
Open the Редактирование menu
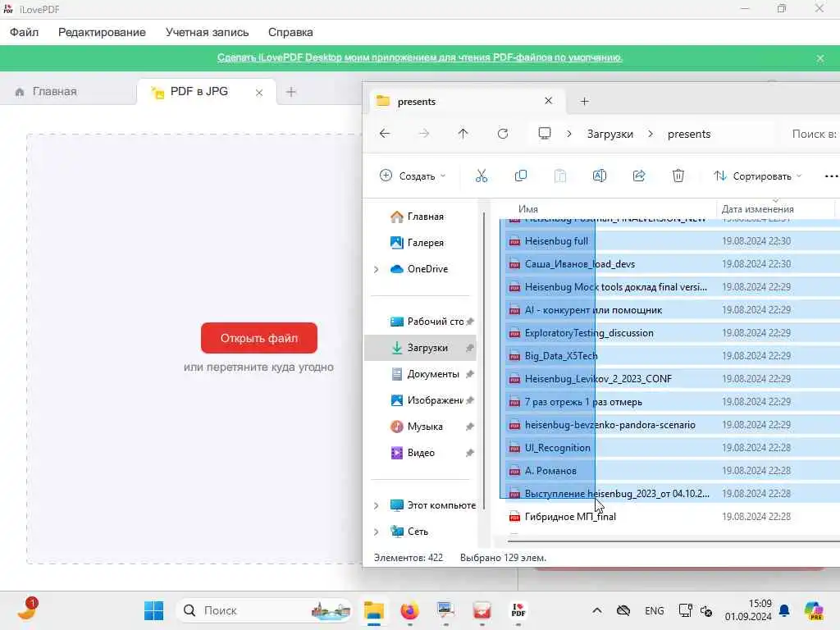(102, 32)
